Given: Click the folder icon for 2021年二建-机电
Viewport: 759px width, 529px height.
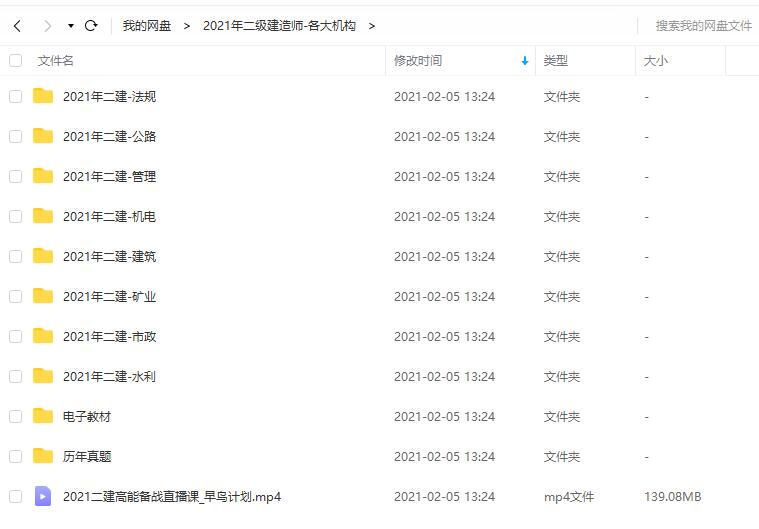Looking at the screenshot, I should [42, 216].
